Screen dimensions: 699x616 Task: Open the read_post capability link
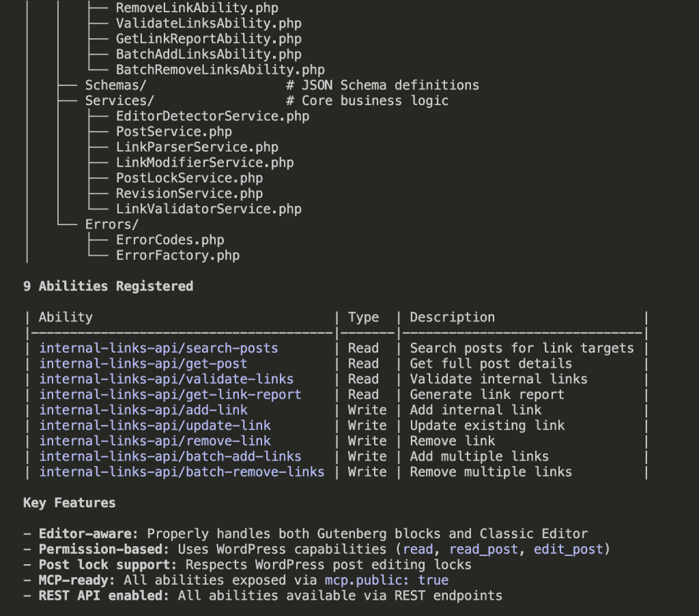click(486, 549)
